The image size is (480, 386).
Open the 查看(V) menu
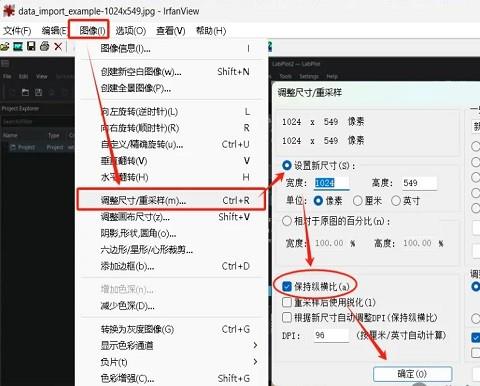171,31
